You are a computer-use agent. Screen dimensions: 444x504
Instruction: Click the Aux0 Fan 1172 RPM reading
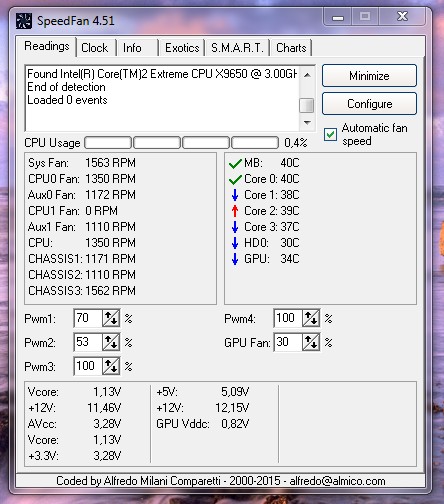pos(82,195)
